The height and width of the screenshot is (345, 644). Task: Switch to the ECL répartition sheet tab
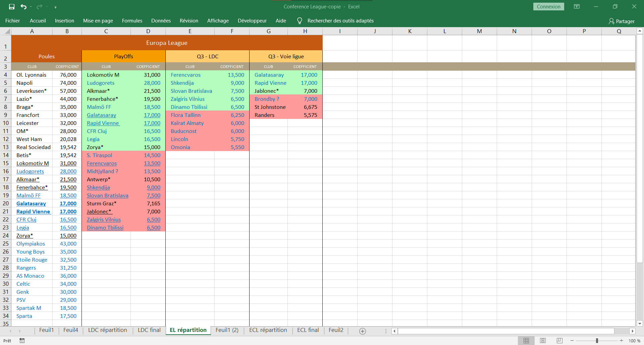point(268,330)
